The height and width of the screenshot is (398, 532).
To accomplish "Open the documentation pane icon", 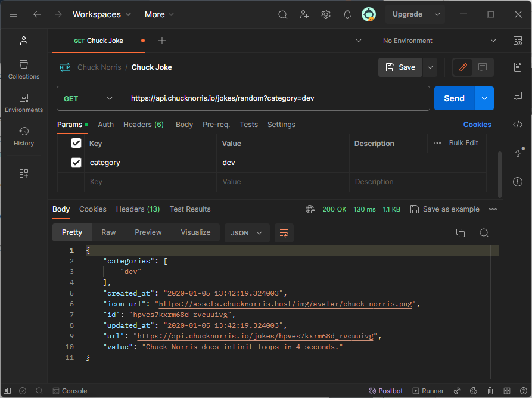I will 518,67.
